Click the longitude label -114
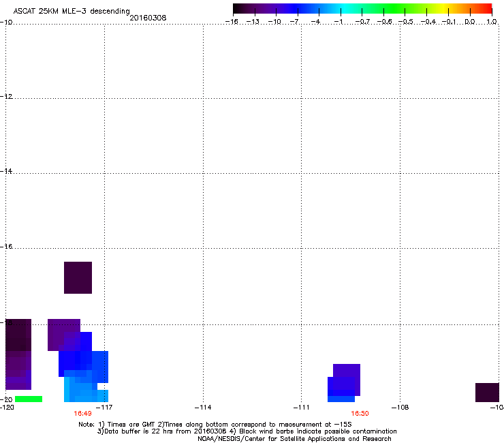The image size is (504, 443). pos(203,408)
